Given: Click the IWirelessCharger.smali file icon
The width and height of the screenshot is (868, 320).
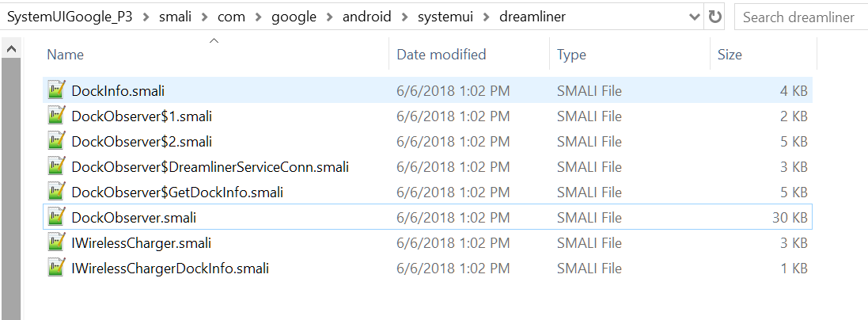Looking at the screenshot, I should (x=56, y=243).
